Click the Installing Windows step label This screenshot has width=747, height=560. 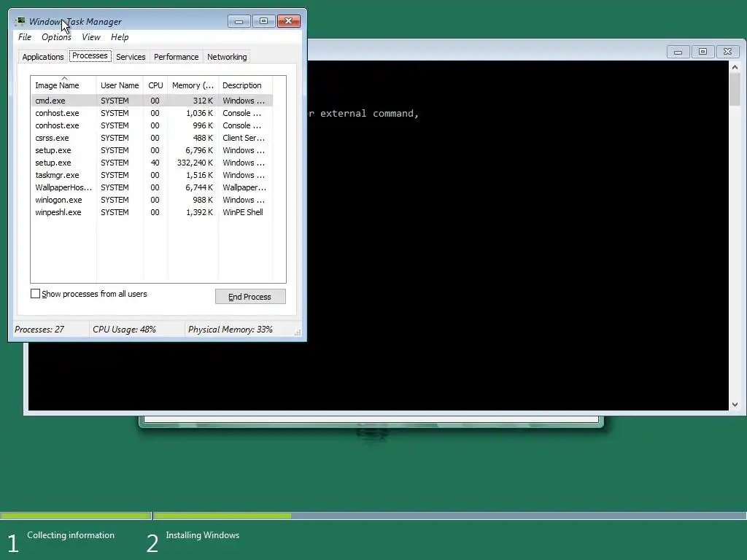click(203, 534)
